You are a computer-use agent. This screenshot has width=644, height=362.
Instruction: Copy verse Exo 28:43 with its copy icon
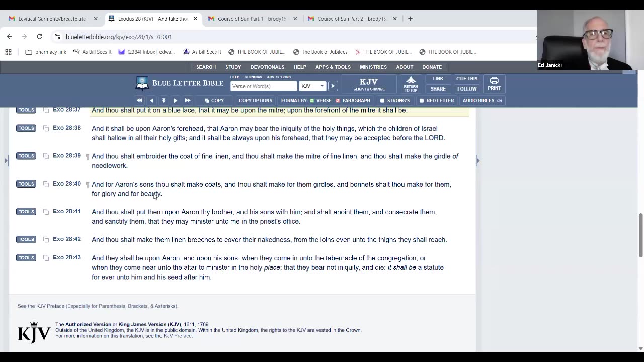tap(46, 258)
